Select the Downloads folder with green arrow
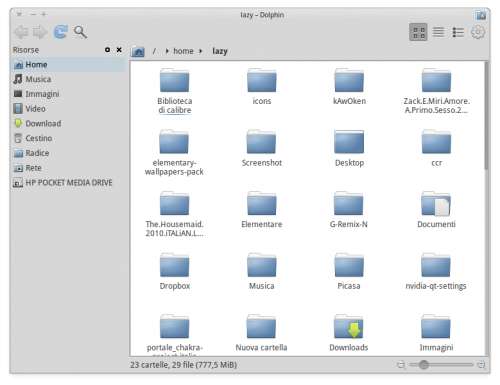This screenshot has height=385, width=500. 349,333
